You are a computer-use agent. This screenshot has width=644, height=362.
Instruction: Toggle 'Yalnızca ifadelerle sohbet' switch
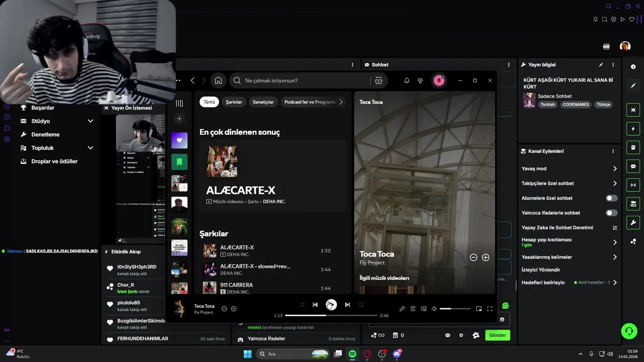pos(611,213)
